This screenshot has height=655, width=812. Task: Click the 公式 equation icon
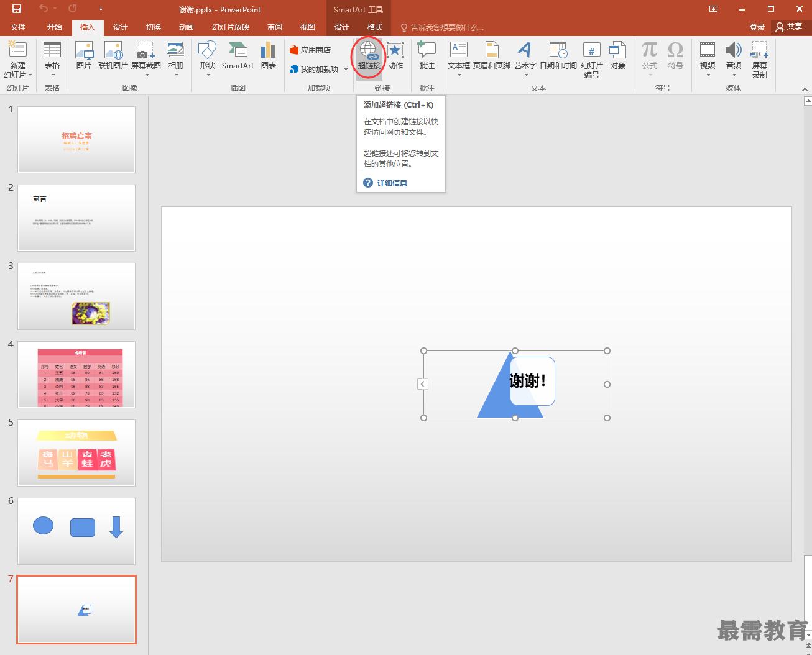click(x=650, y=50)
